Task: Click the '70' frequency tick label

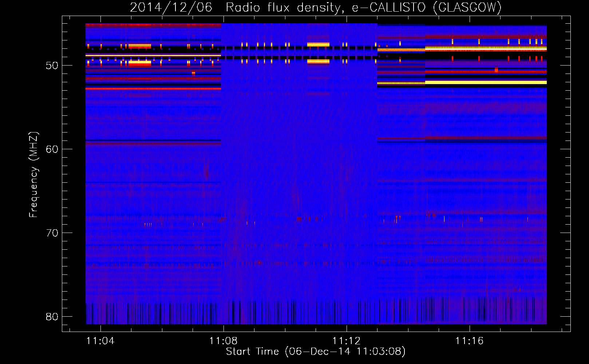Action: pyautogui.click(x=52, y=233)
